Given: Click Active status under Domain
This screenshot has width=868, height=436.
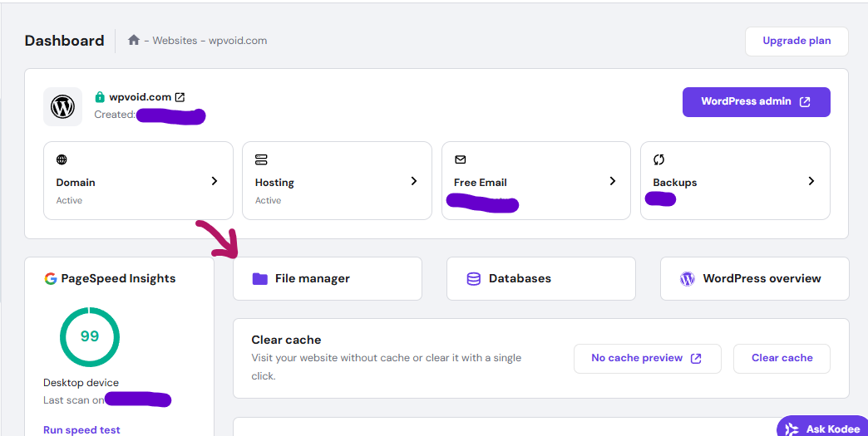Looking at the screenshot, I should (x=69, y=200).
